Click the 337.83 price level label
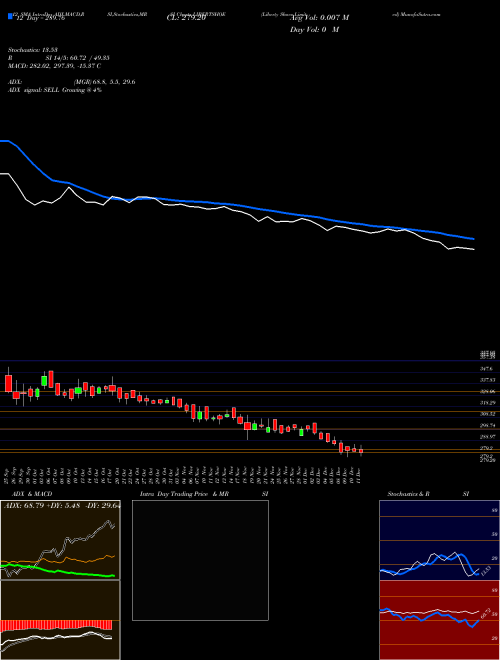Viewport: 500px width, 660px height. pyautogui.click(x=487, y=380)
